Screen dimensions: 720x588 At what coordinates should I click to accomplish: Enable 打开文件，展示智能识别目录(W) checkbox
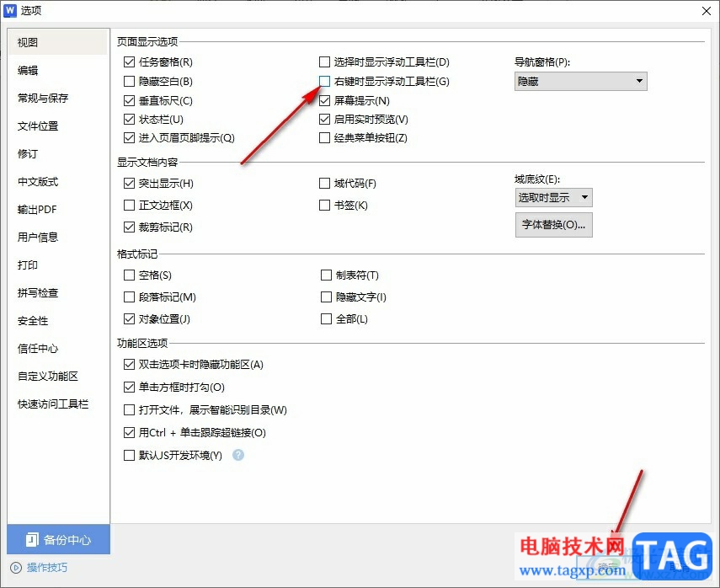(129, 409)
